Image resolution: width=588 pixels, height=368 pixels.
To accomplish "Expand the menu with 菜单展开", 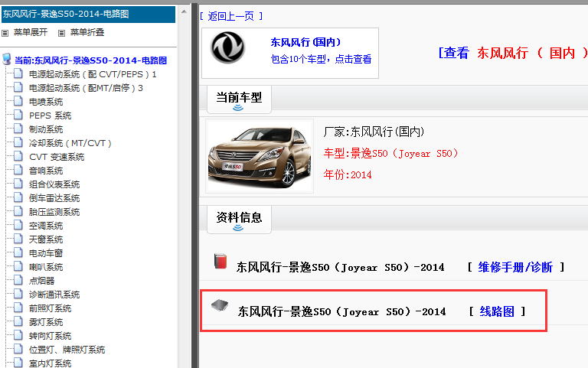I will pos(31,33).
